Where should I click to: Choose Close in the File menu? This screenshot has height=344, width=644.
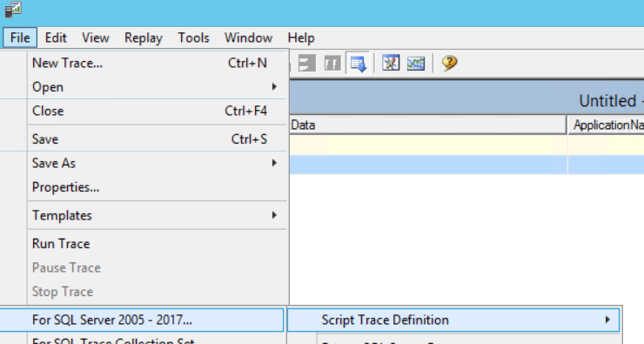144,111
